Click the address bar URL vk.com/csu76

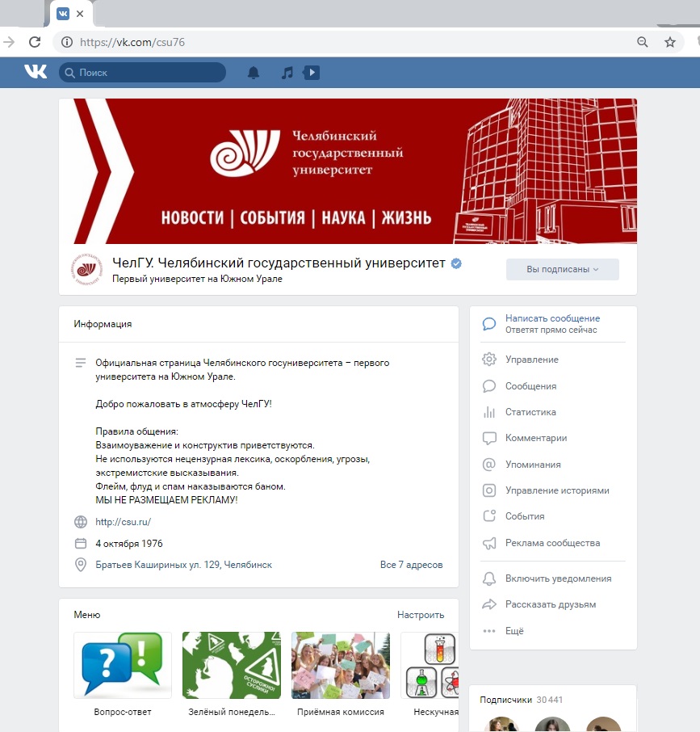(x=132, y=42)
